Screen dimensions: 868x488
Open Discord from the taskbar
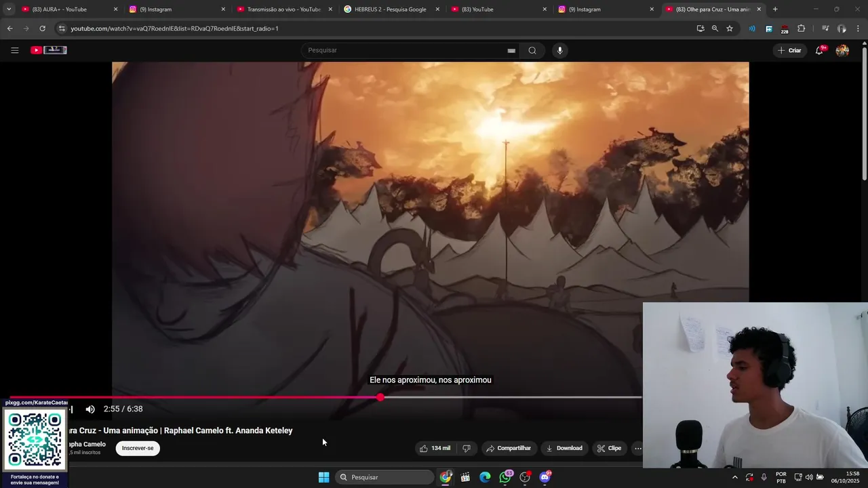point(545,477)
